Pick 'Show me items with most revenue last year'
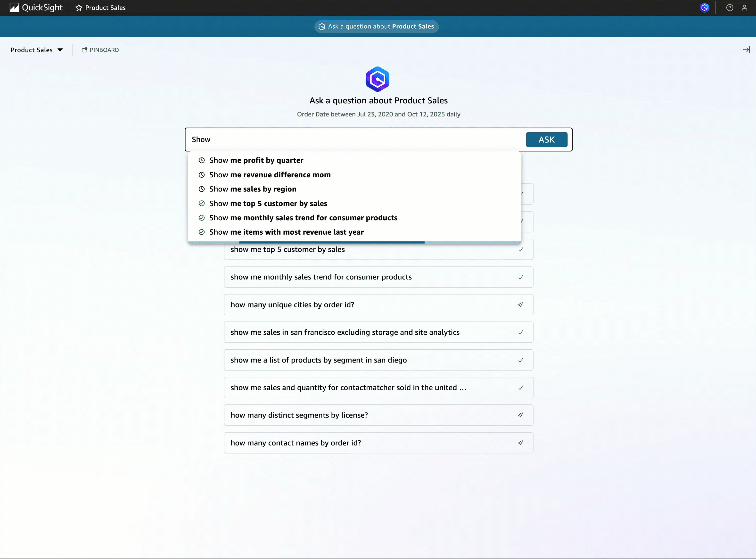This screenshot has width=756, height=559. (x=286, y=232)
